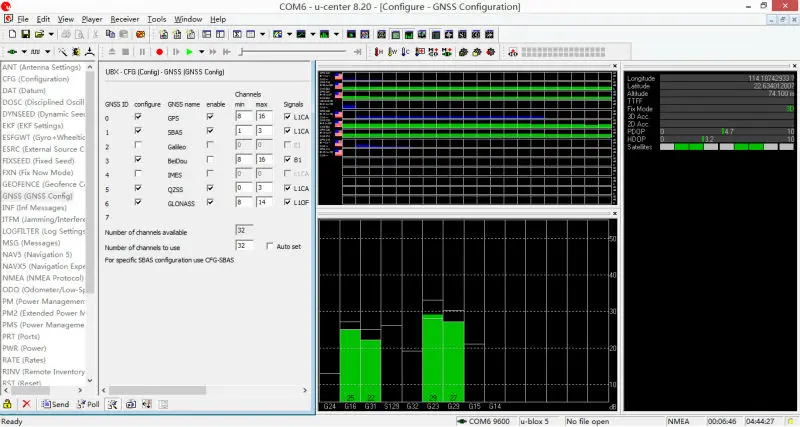Open the Help menu
800x427 pixels.
coord(218,19)
